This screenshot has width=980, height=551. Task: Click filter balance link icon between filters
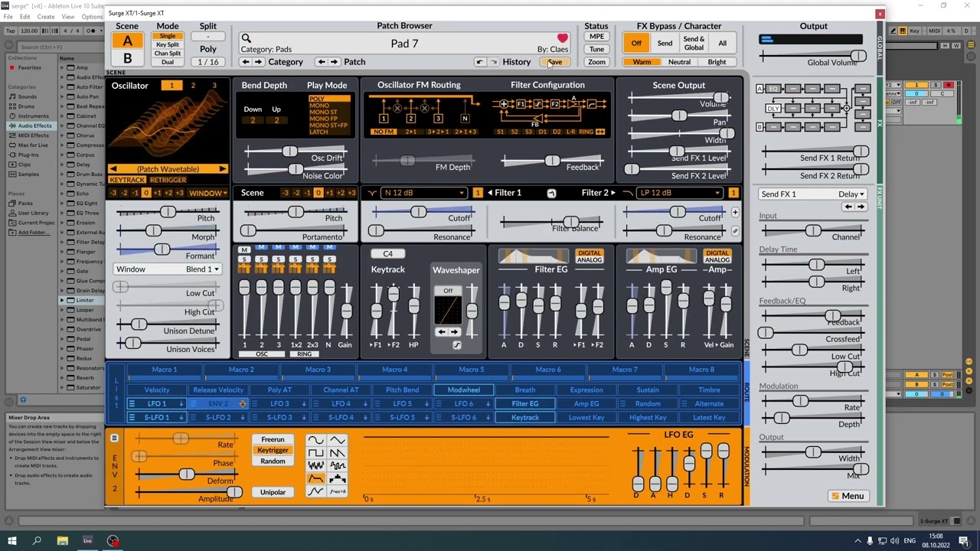click(x=551, y=194)
